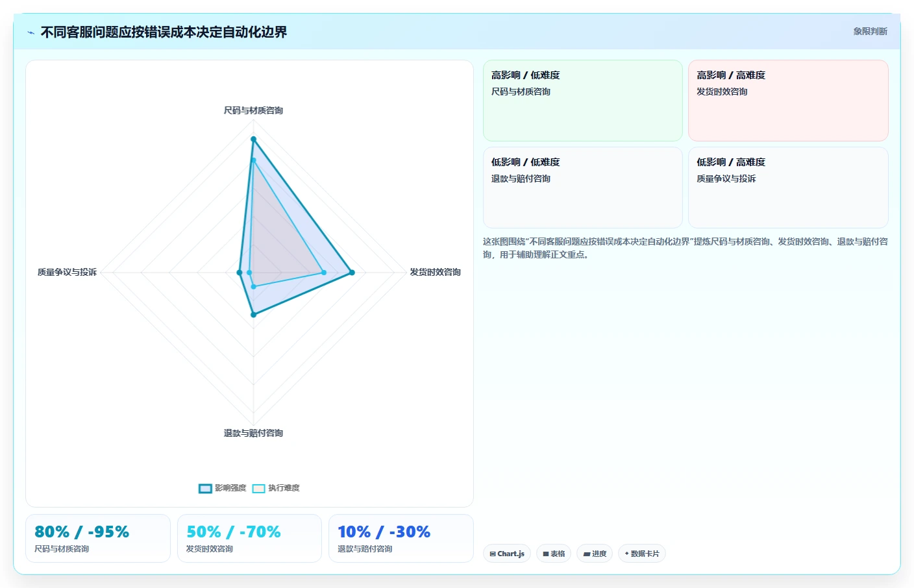Select the 高影响 / 低难度 quadrant card
914x588 pixels.
[583, 101]
